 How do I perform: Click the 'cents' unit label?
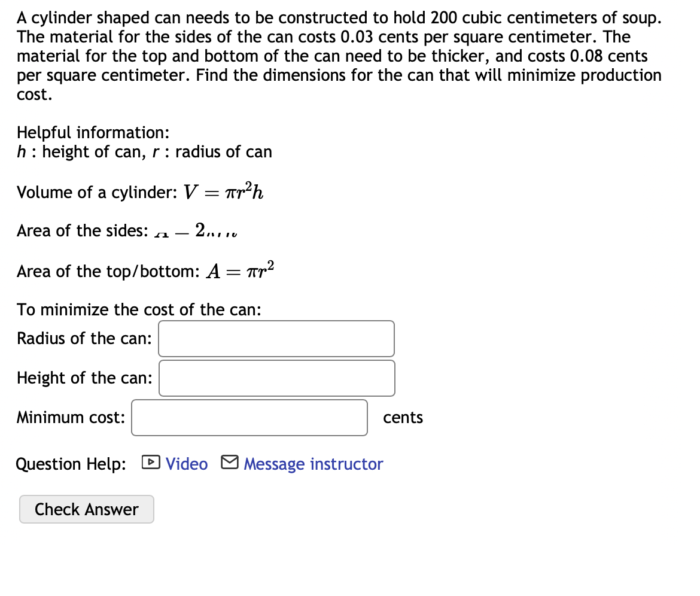[403, 418]
